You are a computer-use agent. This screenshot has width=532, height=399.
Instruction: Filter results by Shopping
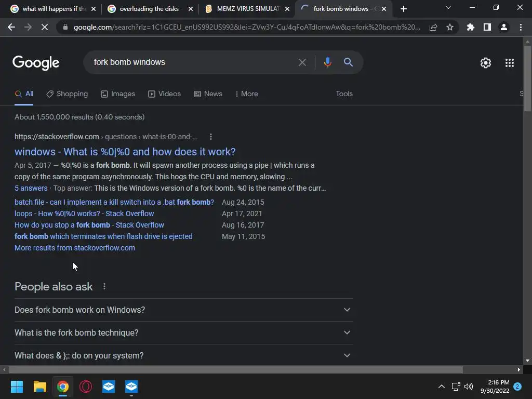click(67, 94)
